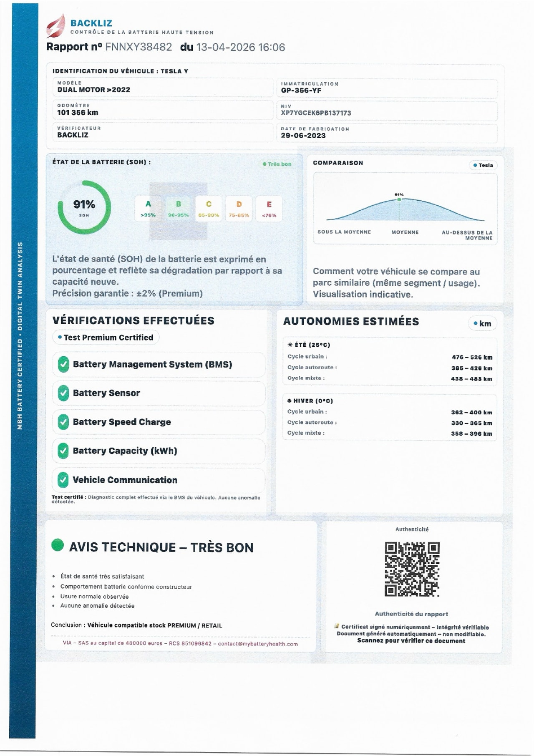The image size is (534, 756).
Task: Click report number FNNXY38482
Action: click(139, 47)
